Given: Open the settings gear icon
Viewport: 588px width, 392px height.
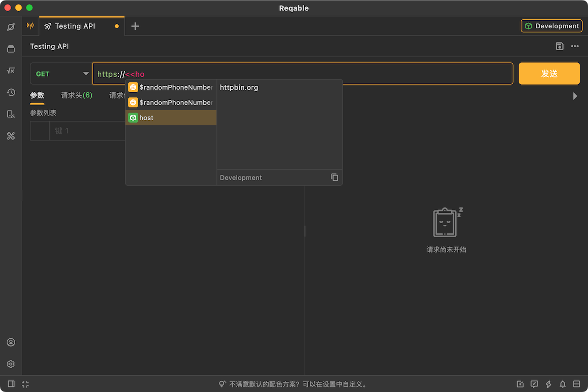Looking at the screenshot, I should pos(11,364).
